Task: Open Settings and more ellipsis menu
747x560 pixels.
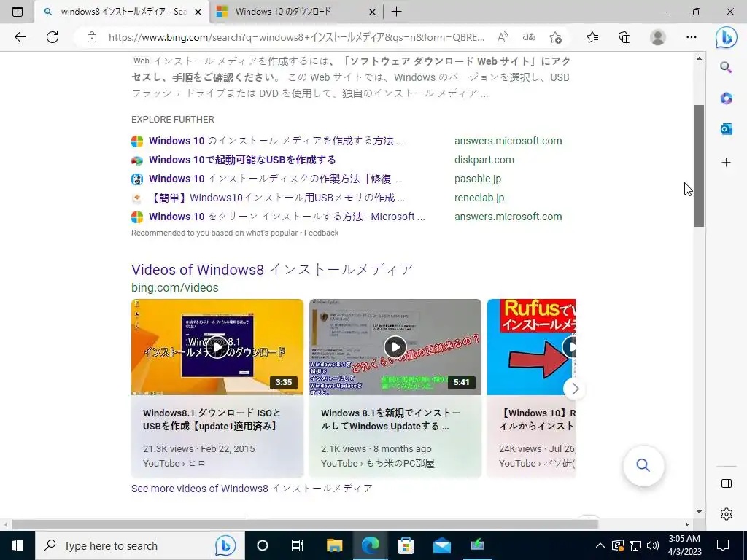Action: pyautogui.click(x=692, y=37)
